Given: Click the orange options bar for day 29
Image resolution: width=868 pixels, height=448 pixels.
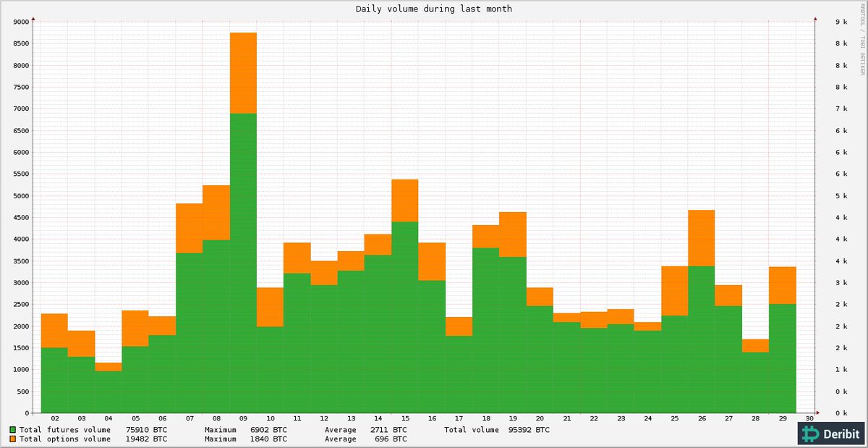Looking at the screenshot, I should [782, 285].
